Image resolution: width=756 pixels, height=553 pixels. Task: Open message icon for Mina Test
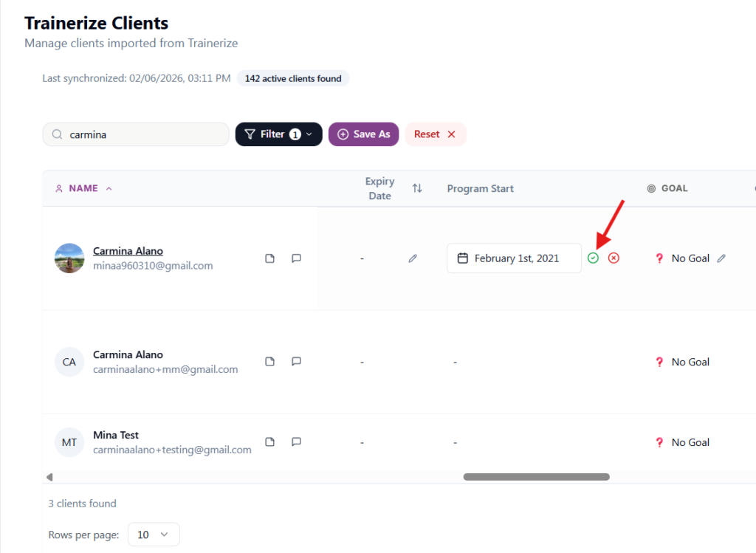tap(296, 442)
